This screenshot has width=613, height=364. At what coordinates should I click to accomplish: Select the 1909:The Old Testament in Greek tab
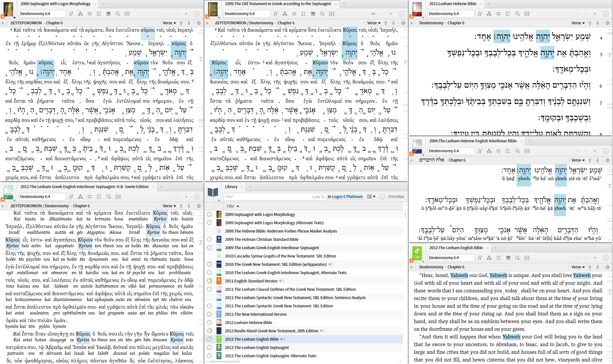(278, 4)
